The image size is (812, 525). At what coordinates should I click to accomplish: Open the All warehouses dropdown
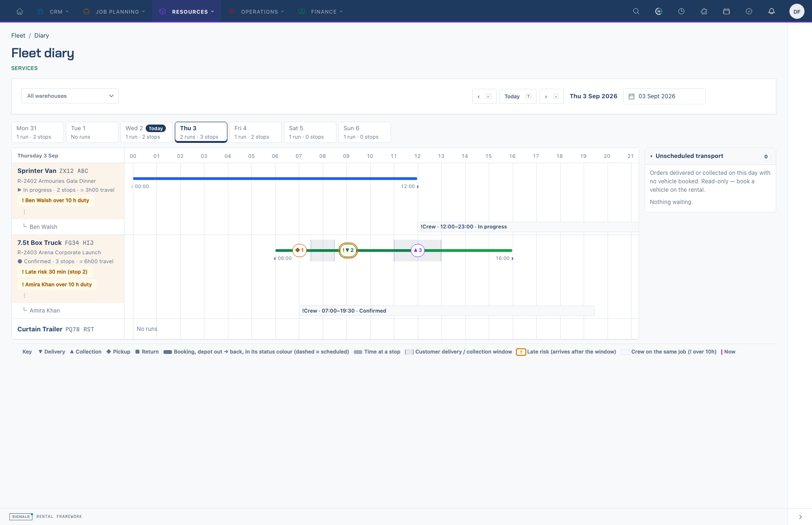[70, 96]
